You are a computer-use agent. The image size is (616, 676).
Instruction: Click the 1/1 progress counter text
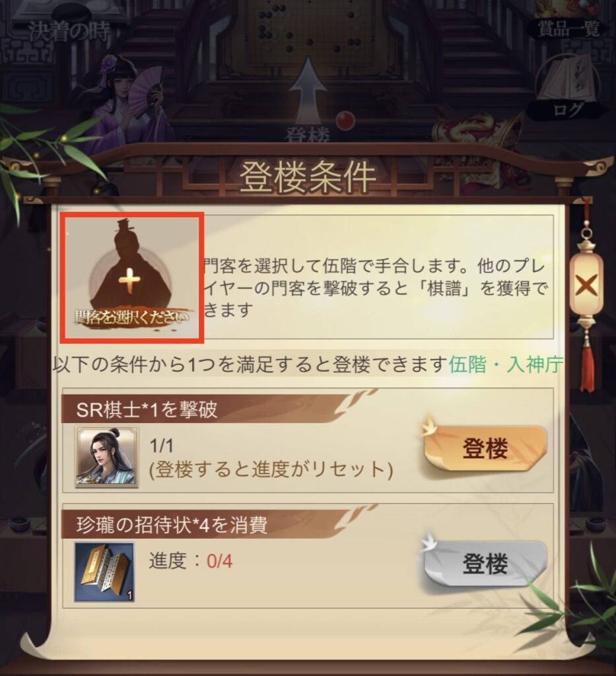click(x=161, y=446)
